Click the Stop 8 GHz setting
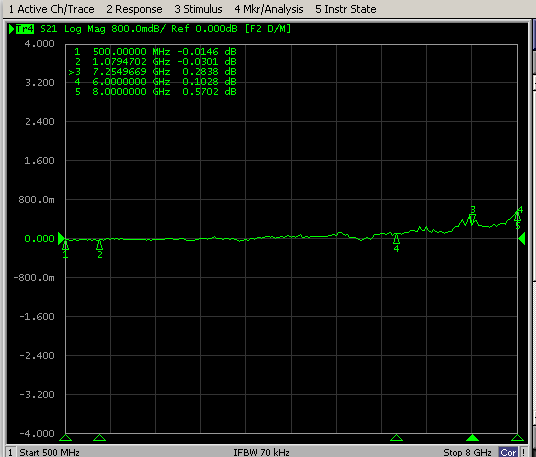Image resolution: width=536 pixels, height=457 pixels. coord(467,452)
